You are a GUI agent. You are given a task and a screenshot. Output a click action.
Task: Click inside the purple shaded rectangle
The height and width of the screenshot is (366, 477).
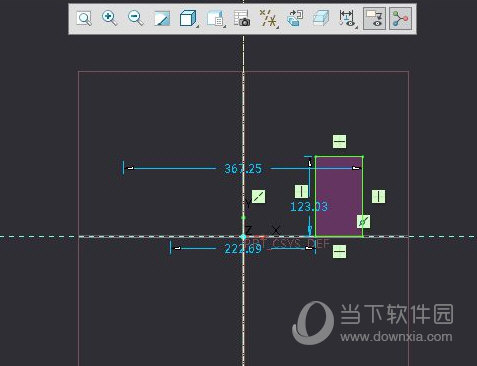(339, 197)
